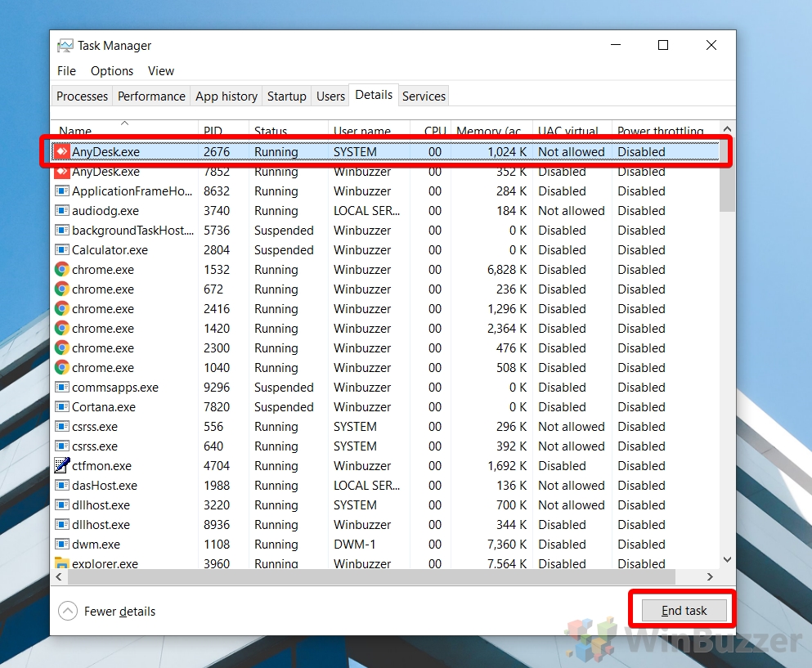This screenshot has width=812, height=668.
Task: Click the 6,828 K memory value
Action: 506,270
